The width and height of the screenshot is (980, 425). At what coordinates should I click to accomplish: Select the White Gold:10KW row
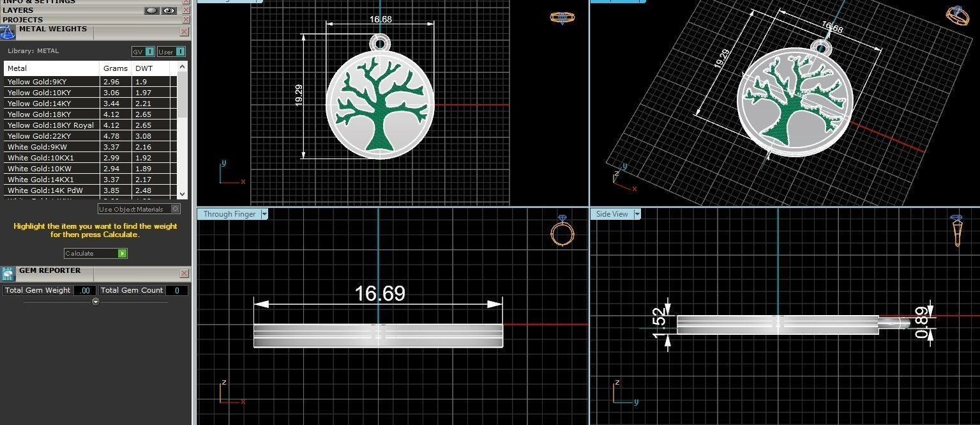coord(90,169)
